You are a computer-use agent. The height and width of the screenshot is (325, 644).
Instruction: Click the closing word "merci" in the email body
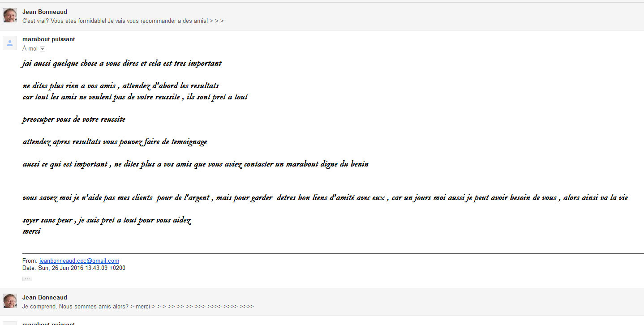pos(31,231)
